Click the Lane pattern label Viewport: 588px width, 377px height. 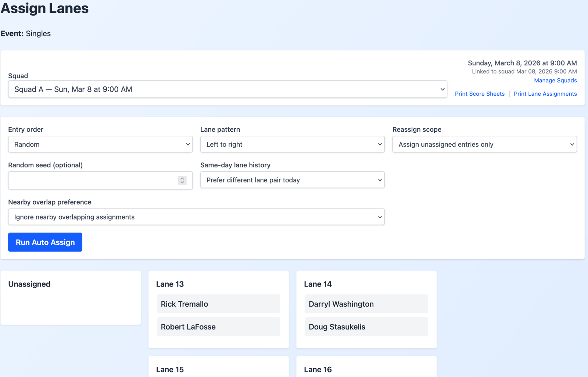220,129
